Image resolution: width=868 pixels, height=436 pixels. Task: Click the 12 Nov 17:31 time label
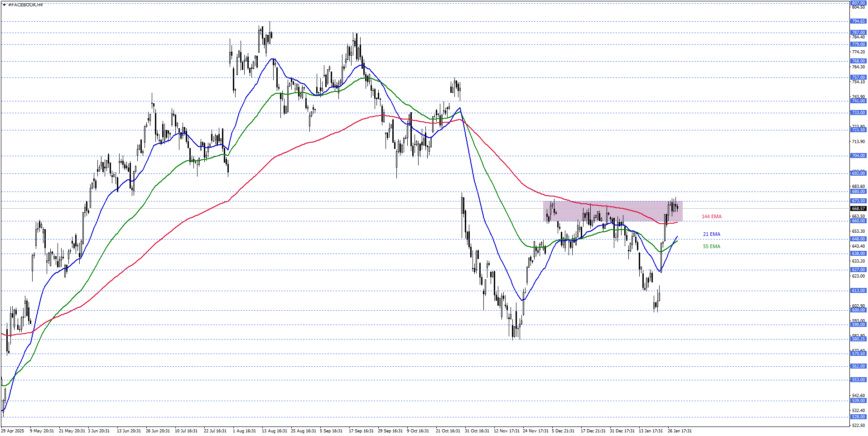[x=506, y=431]
